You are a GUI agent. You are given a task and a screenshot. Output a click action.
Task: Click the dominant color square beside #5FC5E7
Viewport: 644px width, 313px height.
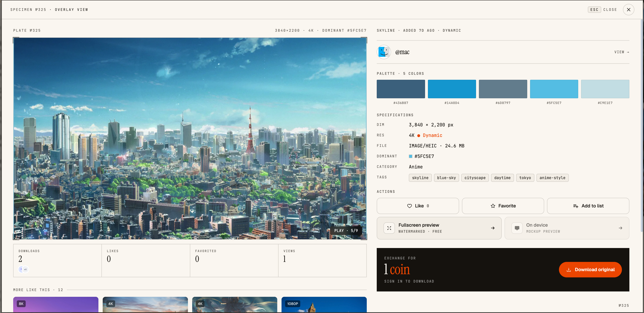pyautogui.click(x=410, y=156)
